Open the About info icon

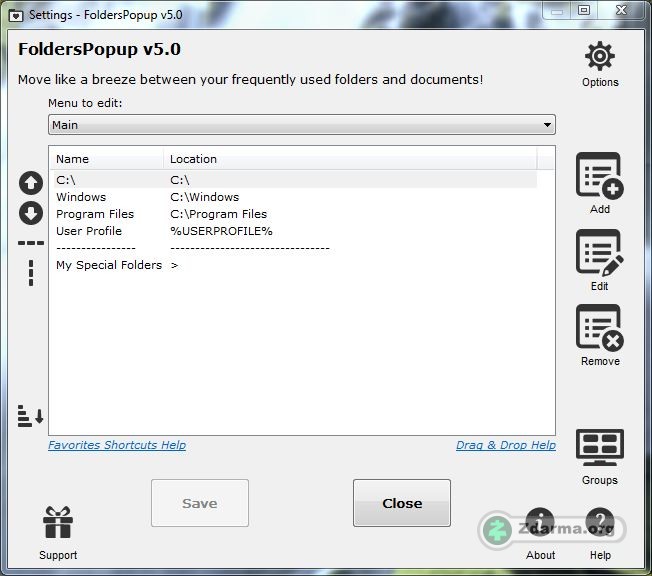540,522
